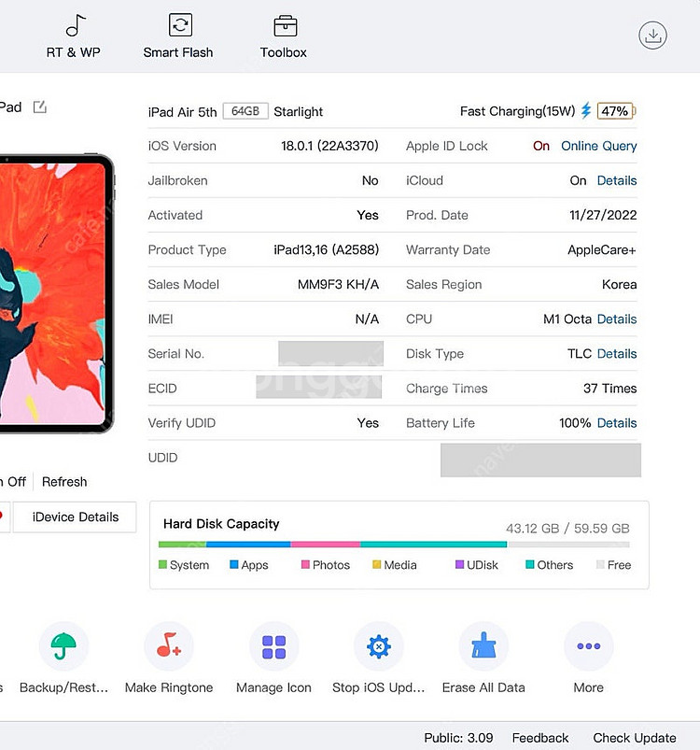The width and height of the screenshot is (700, 750).
Task: Click the 47% battery indicator
Action: point(615,111)
